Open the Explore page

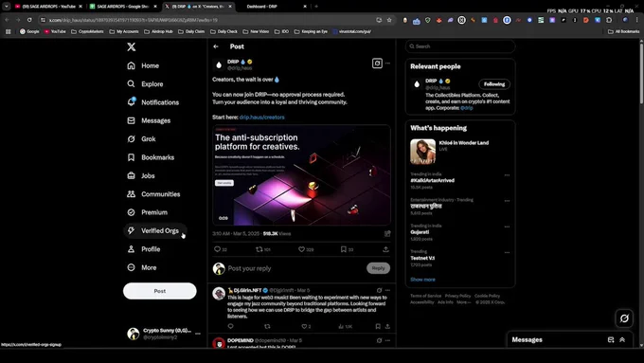(x=145, y=83)
